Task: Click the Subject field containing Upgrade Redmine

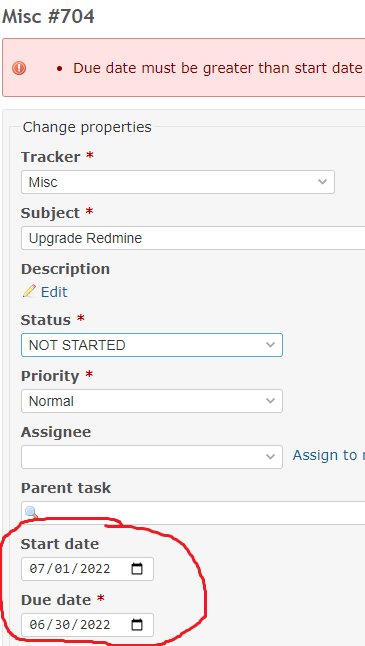Action: 193,238
